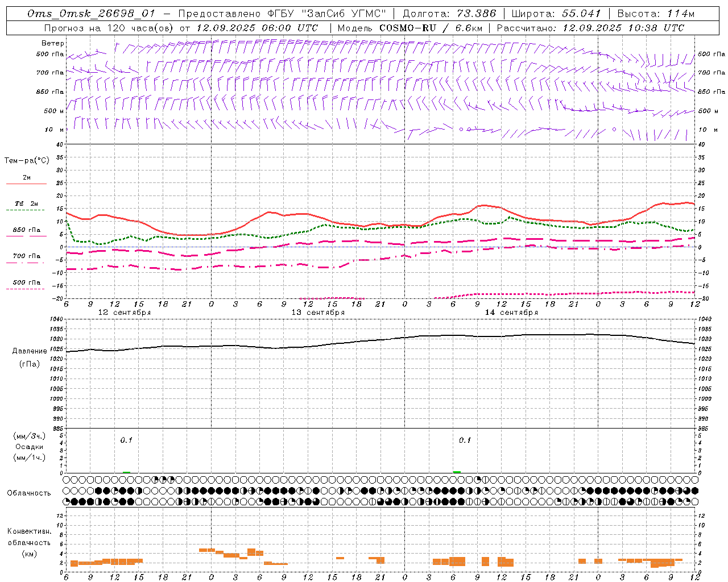Click the (мм/3ч.) precipitation unit label
Screen dimensions: 728x582
click(30, 436)
